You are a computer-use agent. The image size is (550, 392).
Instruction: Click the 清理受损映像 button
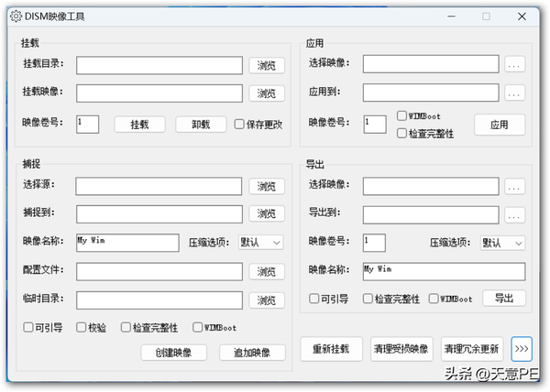(x=401, y=349)
